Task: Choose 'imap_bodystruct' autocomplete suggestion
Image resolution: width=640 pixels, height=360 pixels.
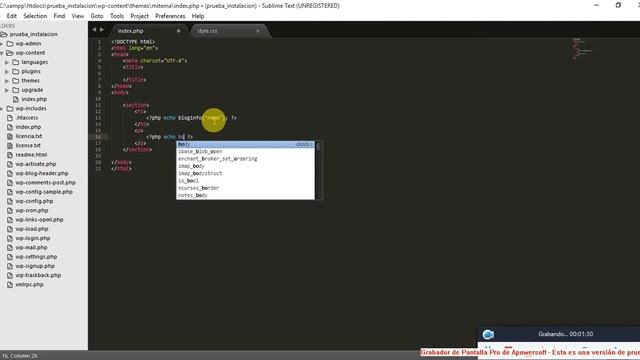Action: pos(245,173)
